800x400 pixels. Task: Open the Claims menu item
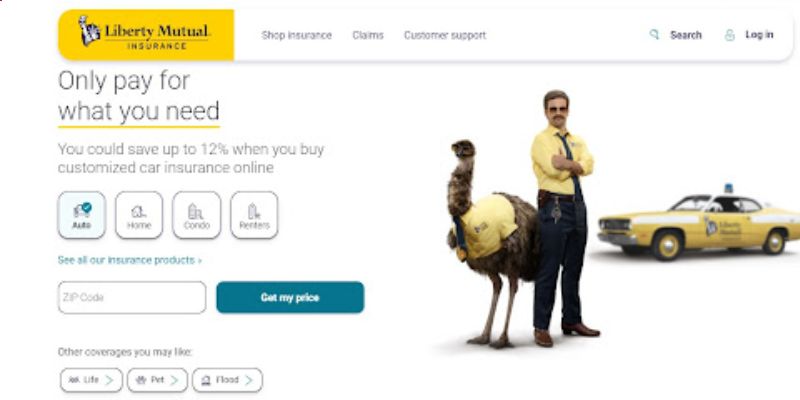pos(368,35)
